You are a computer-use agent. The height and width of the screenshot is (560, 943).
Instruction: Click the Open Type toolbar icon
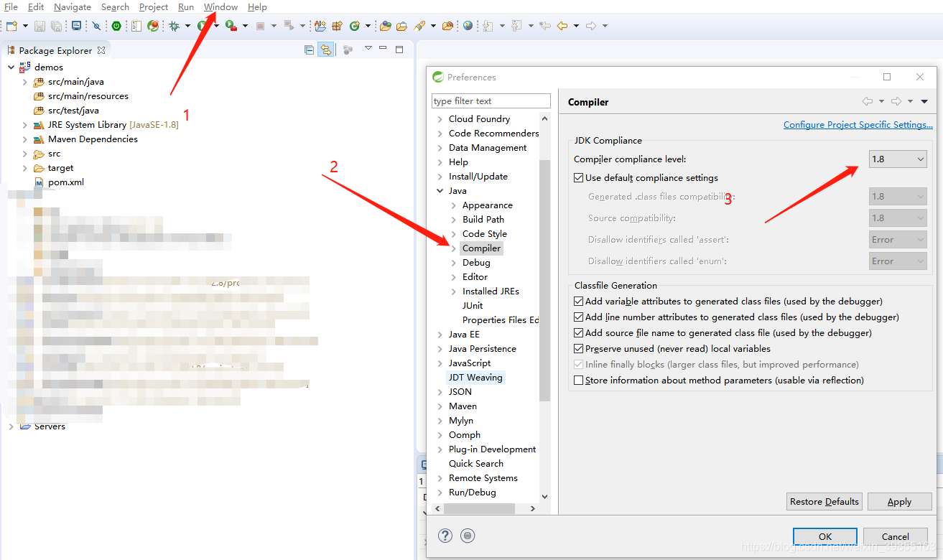point(386,26)
